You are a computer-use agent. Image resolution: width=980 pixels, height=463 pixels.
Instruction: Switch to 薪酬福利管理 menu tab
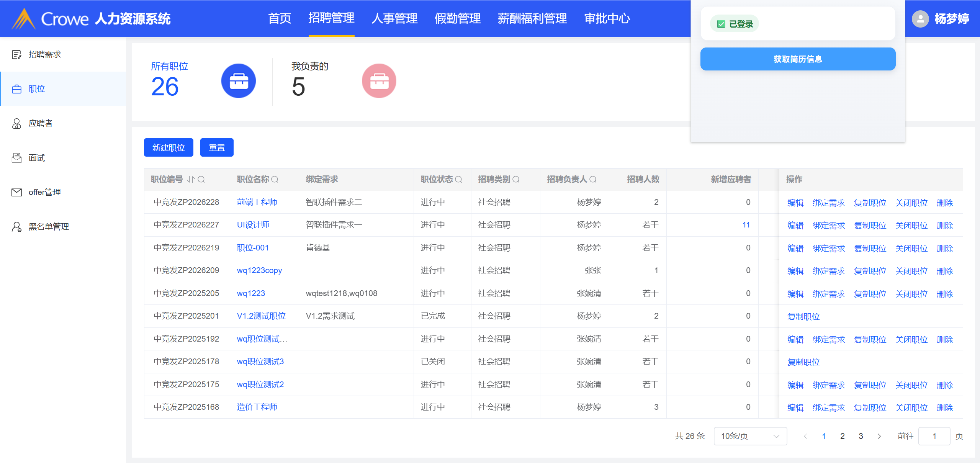pyautogui.click(x=532, y=18)
